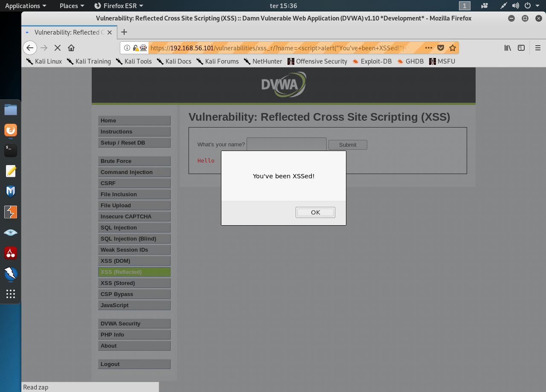Open the text editor icon in dock
Screen dimensions: 546x392
point(11,171)
